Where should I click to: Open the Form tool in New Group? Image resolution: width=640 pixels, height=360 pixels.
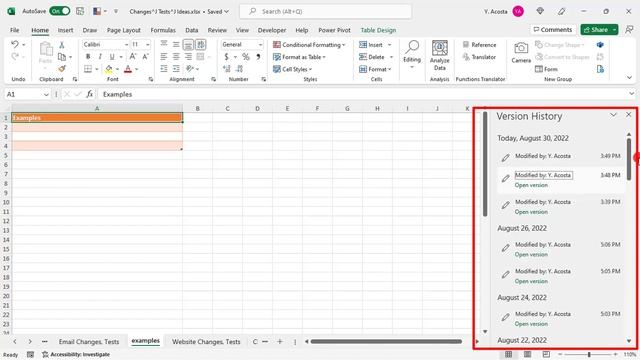point(546,69)
